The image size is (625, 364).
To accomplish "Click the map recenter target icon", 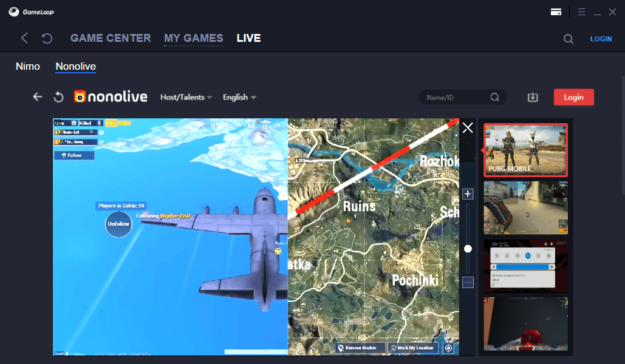I will point(448,348).
